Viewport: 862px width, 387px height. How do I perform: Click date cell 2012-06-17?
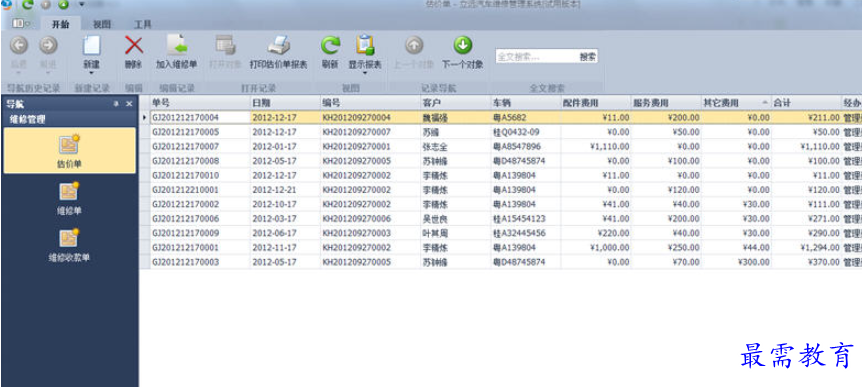click(285, 233)
